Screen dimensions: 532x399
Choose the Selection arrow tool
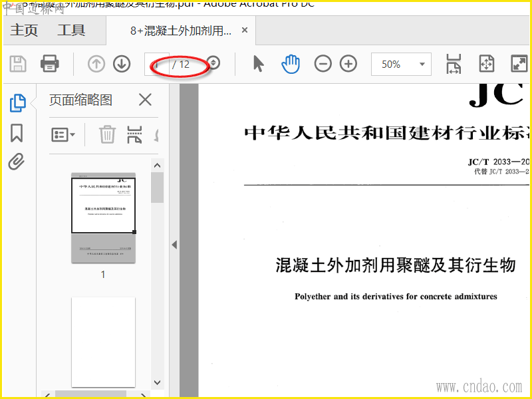[x=259, y=64]
